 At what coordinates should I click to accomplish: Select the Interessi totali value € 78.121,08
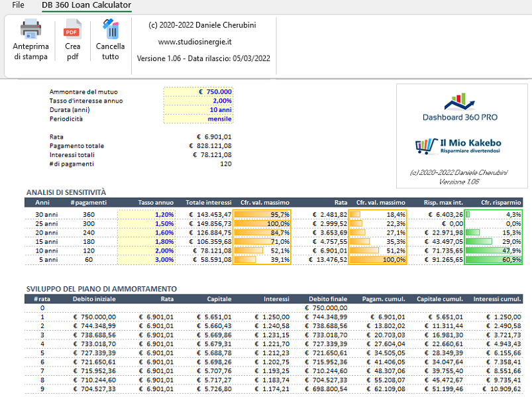click(x=212, y=154)
